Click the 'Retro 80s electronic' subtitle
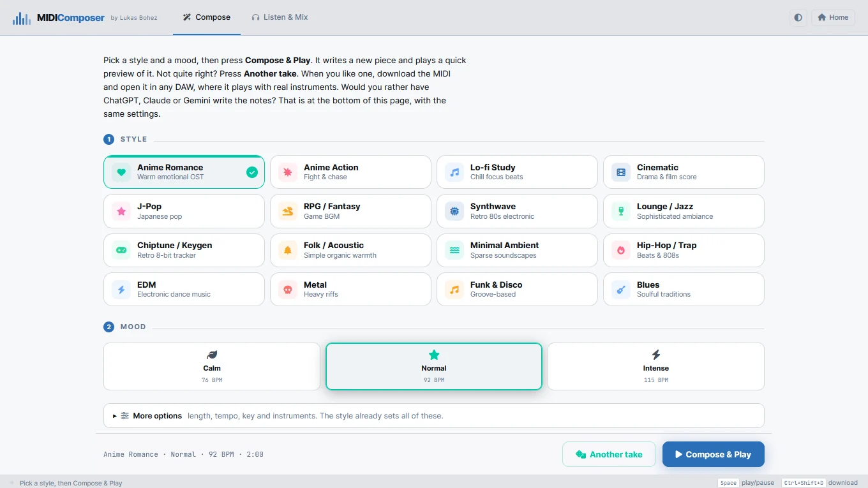 point(502,216)
